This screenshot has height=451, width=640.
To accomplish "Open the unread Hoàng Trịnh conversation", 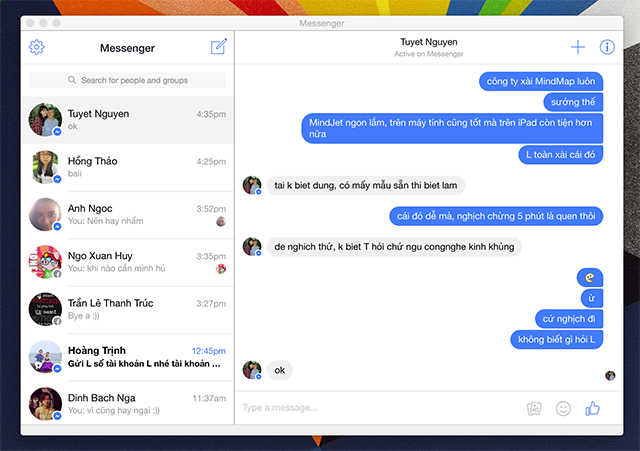I will tap(127, 357).
